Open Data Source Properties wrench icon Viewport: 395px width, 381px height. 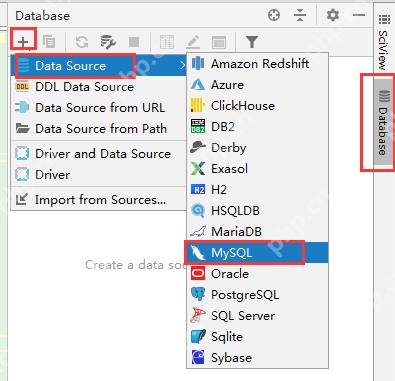click(108, 42)
